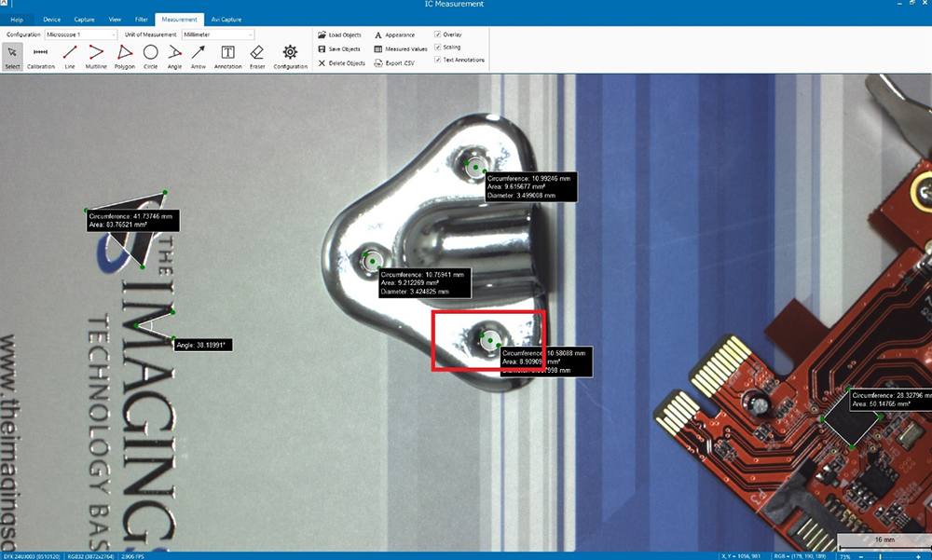The height and width of the screenshot is (560, 932).
Task: Open the Avi Capture tab
Action: tap(226, 20)
